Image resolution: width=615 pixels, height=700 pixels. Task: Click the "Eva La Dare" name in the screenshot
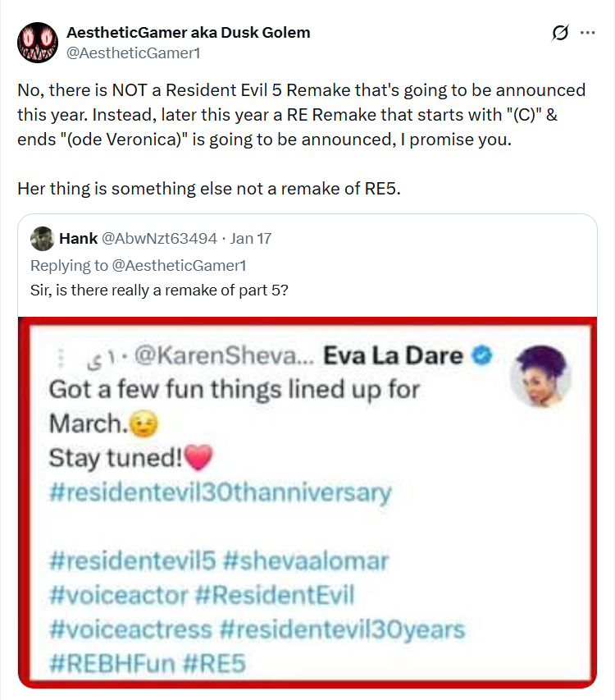pyautogui.click(x=394, y=356)
